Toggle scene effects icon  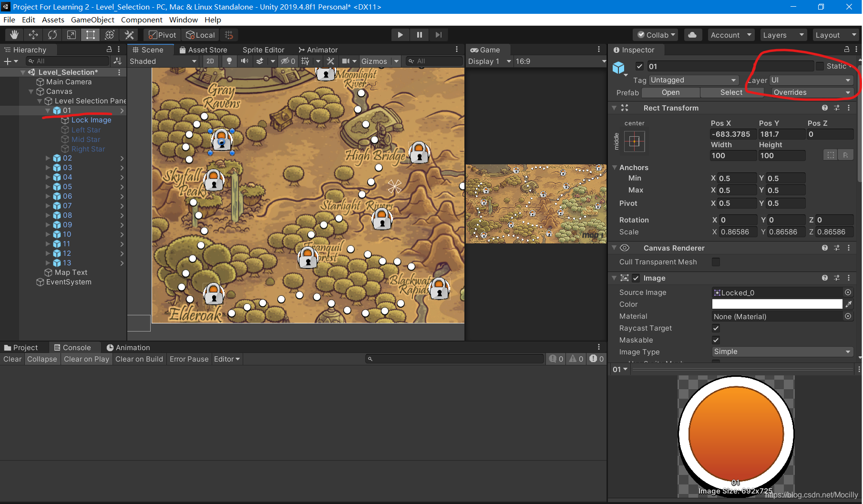click(260, 61)
